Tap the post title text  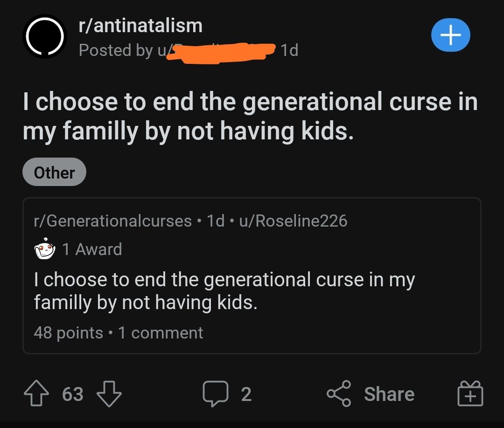point(251,116)
